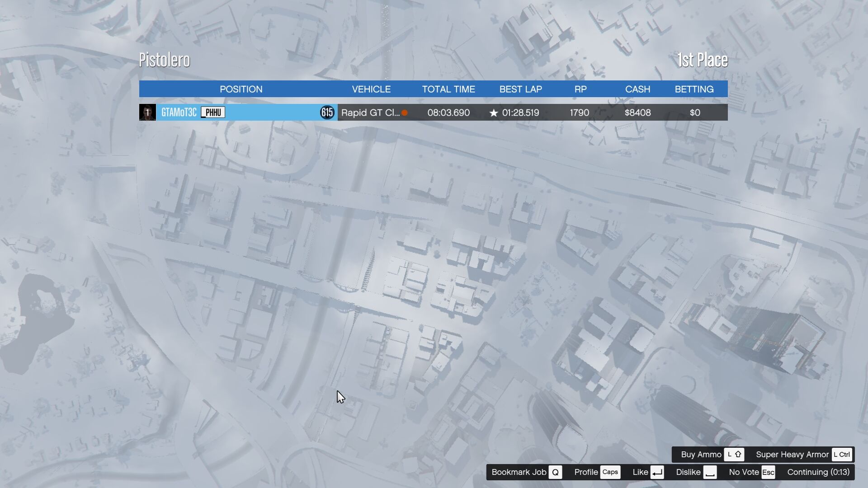The height and width of the screenshot is (488, 868).
Task: Click the BEST LAP column header
Action: (x=520, y=89)
